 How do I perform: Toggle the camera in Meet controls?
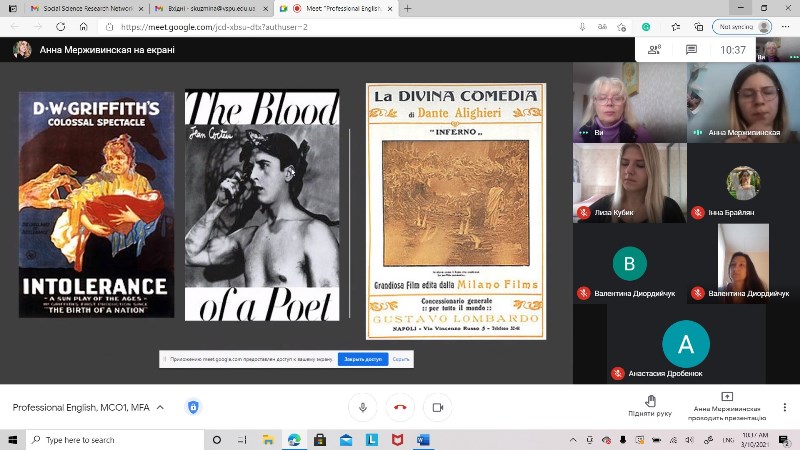pos(438,407)
